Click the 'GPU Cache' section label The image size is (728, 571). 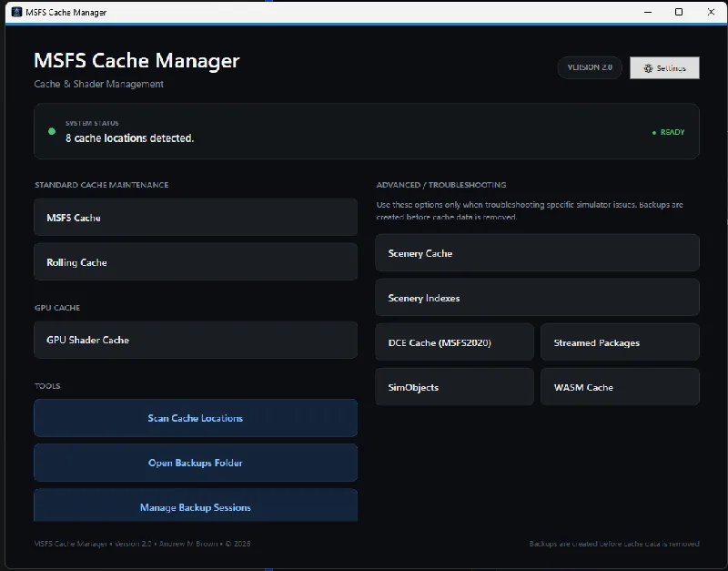pos(57,308)
